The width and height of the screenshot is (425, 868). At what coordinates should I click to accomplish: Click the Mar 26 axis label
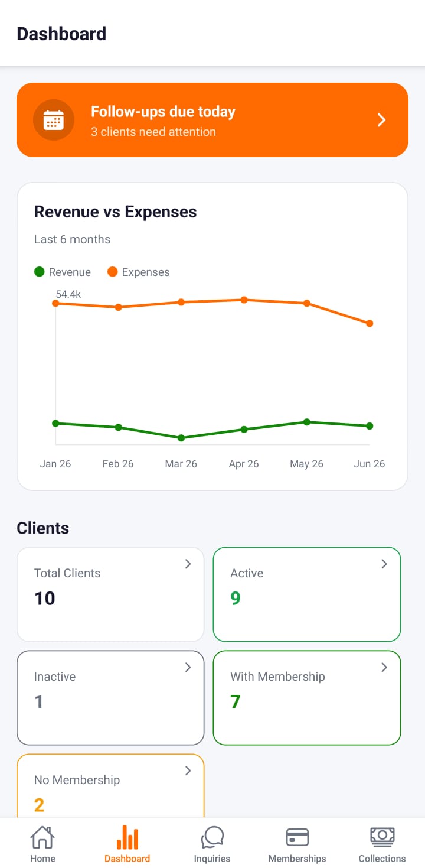click(x=181, y=464)
